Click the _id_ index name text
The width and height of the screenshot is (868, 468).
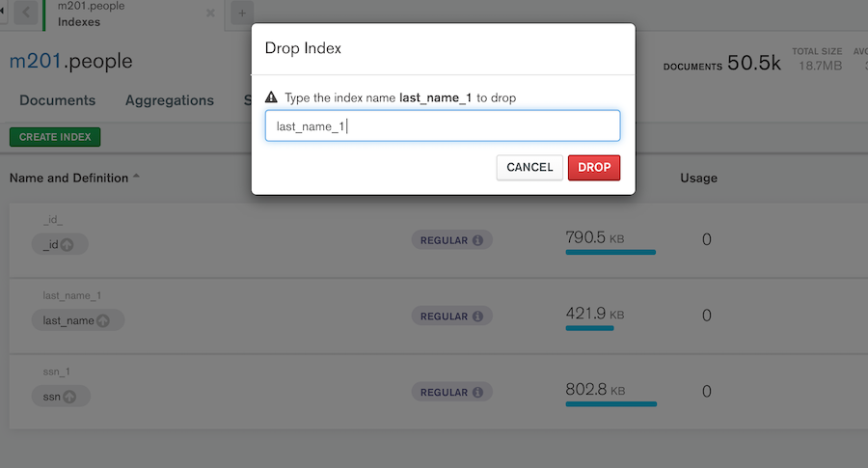[x=53, y=220]
